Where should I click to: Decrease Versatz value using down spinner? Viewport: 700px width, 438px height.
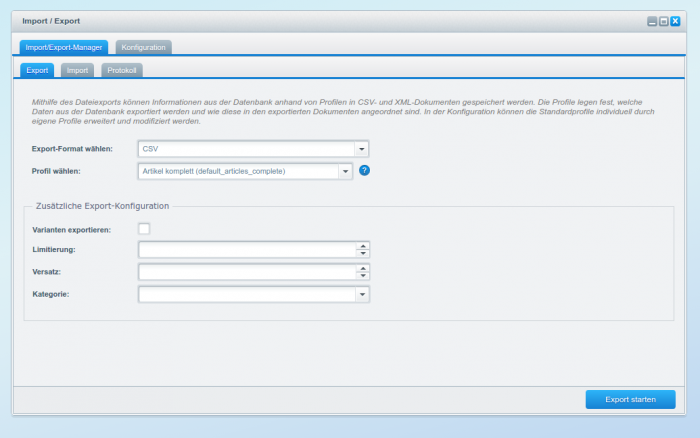pos(363,276)
